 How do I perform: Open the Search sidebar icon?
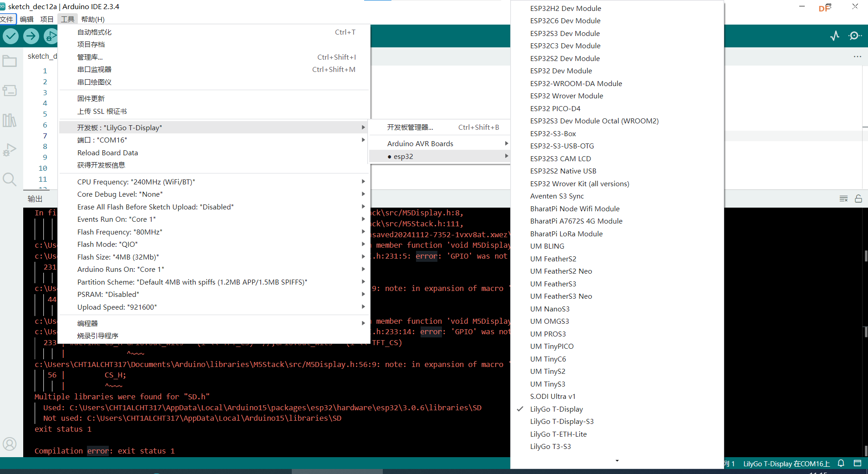(x=10, y=179)
